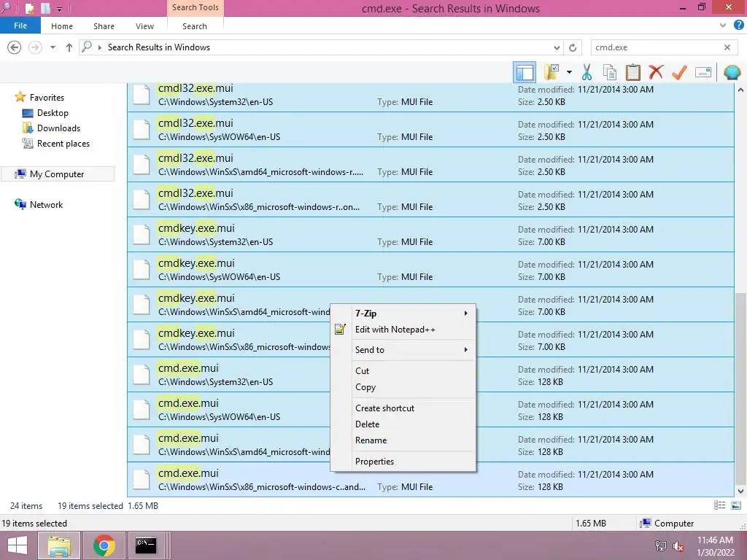Switch to the View ribbon tab
The width and height of the screenshot is (747, 560).
click(x=145, y=26)
